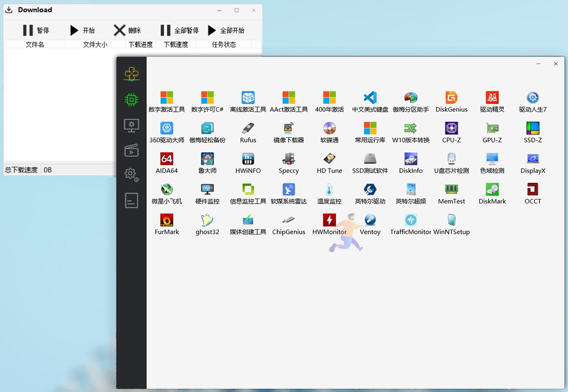Screen dimensions: 568x392
Task: Select 中文美式键盘 tool
Action: click(x=370, y=102)
